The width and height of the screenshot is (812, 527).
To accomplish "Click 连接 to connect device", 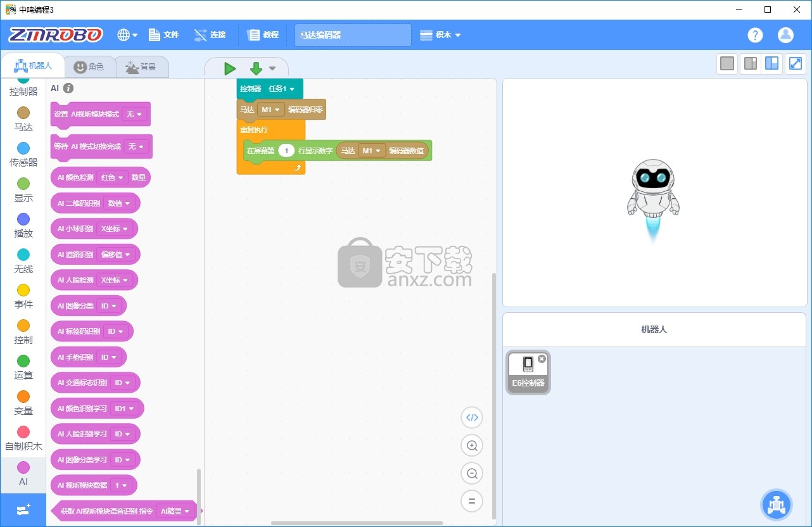I will click(210, 35).
